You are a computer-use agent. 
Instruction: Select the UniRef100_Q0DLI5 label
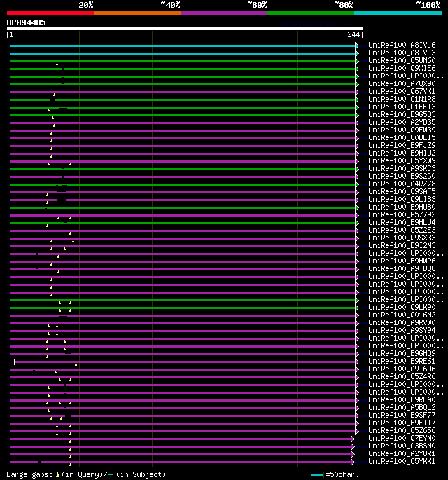[x=402, y=137]
